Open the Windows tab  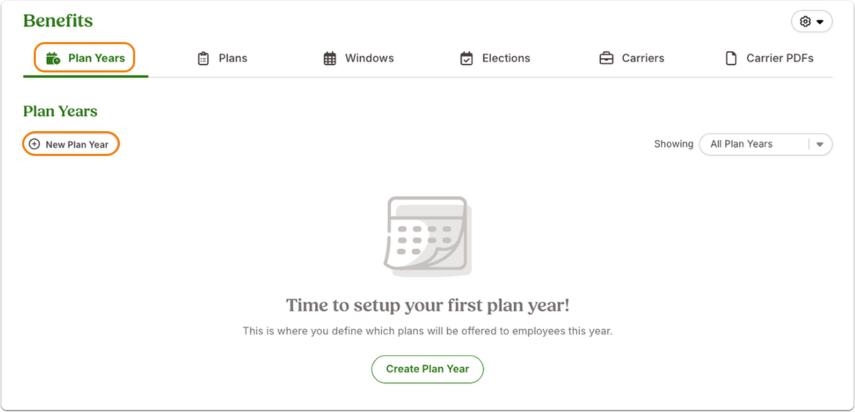point(358,58)
